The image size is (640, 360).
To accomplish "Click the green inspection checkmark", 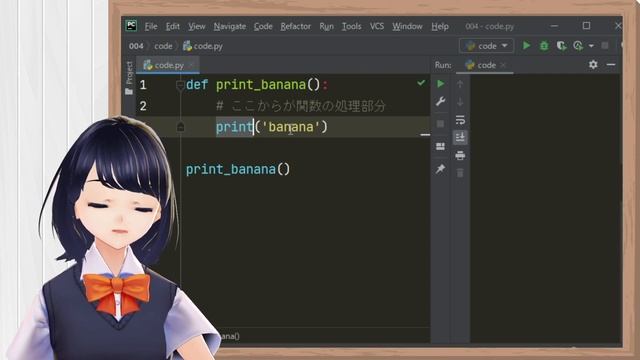I will (421, 83).
